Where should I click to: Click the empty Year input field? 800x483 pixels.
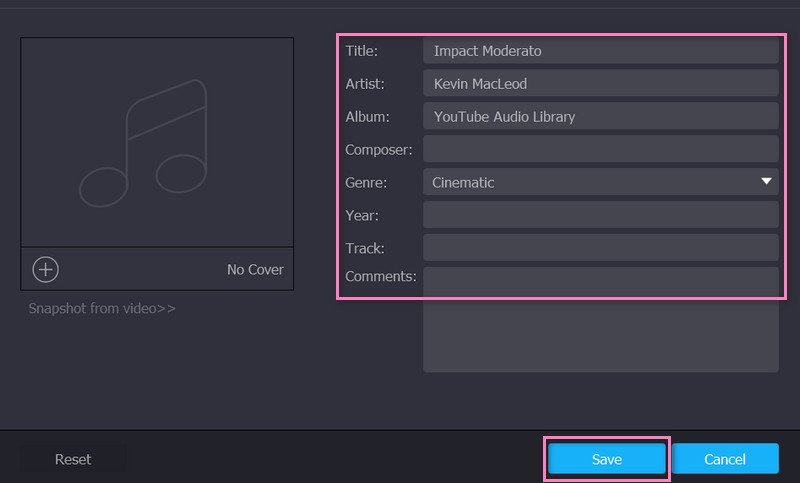tap(600, 215)
